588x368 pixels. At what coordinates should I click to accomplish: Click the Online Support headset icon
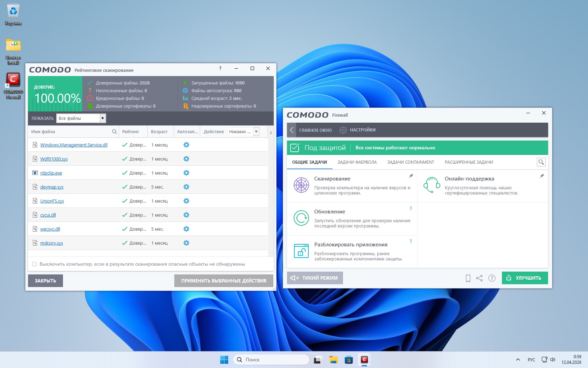[x=432, y=185]
